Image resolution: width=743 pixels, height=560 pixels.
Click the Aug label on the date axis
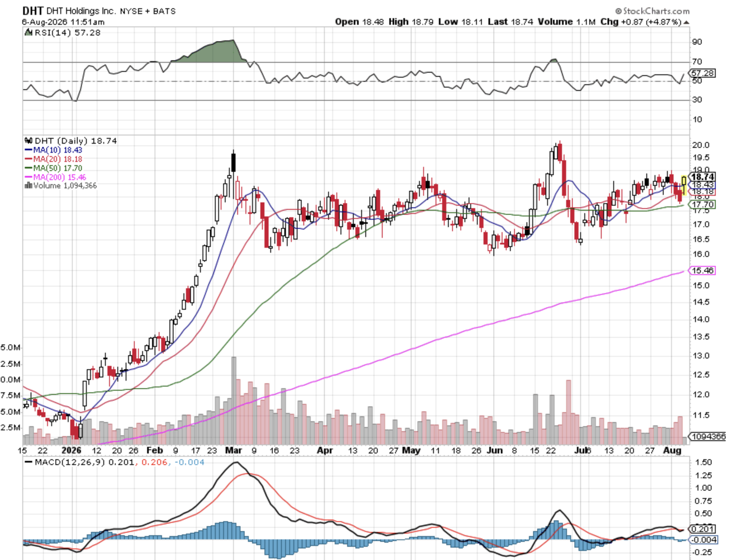672,450
